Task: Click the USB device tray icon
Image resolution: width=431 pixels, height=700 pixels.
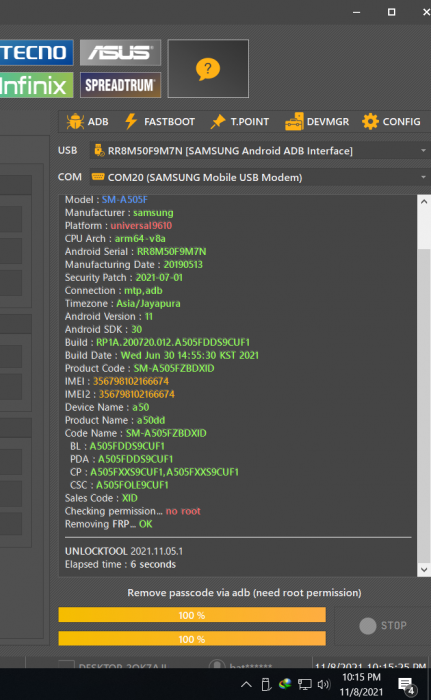Action: pyautogui.click(x=266, y=684)
